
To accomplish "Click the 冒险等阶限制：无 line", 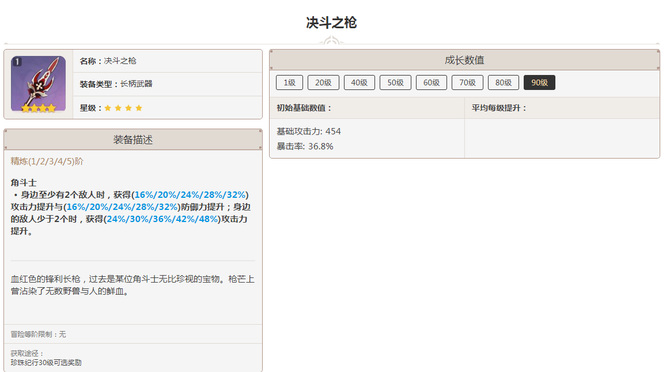I will (38, 335).
